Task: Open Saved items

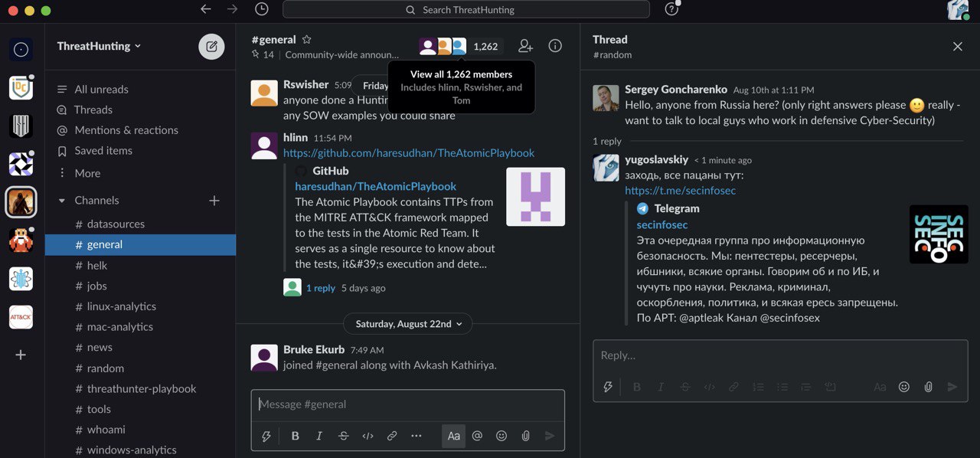Action: click(x=103, y=151)
